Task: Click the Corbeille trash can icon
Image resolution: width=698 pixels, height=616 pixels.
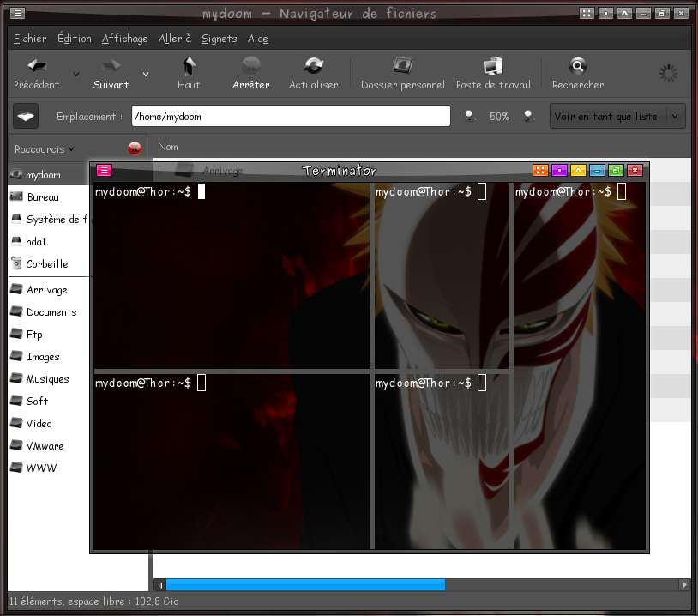Action: pos(16,263)
